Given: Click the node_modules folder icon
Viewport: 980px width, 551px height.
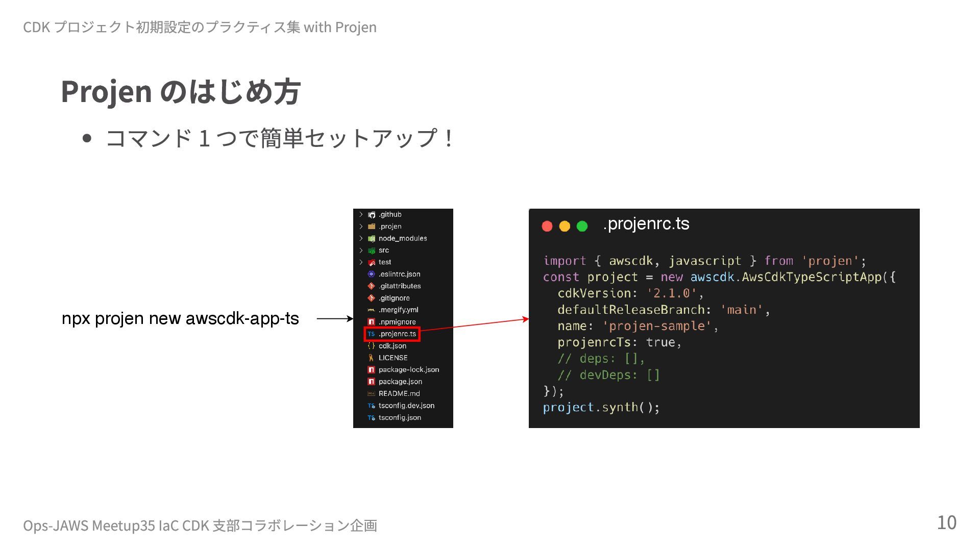Looking at the screenshot, I should click(x=372, y=238).
